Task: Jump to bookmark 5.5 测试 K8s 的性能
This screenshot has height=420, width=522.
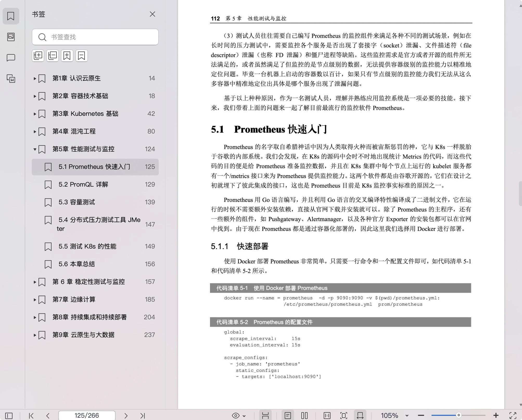Action: click(95, 246)
